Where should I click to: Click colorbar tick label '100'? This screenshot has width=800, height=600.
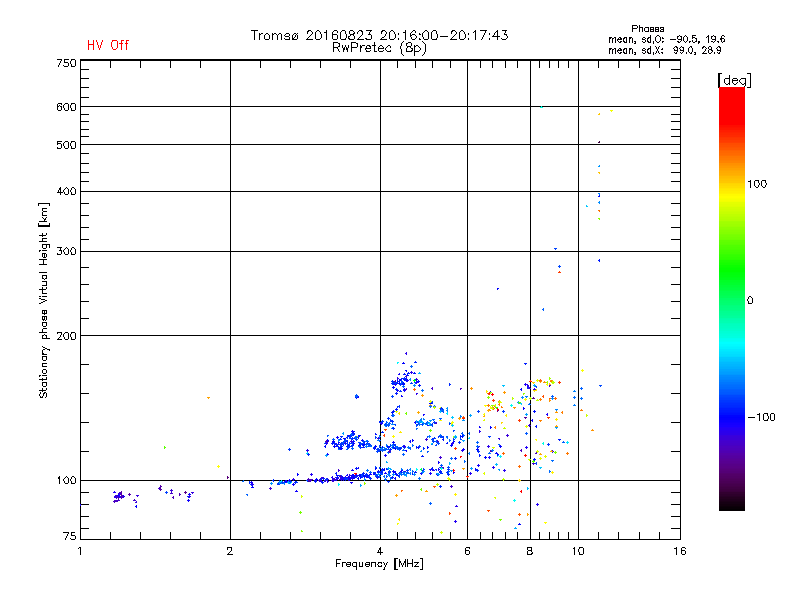757,184
